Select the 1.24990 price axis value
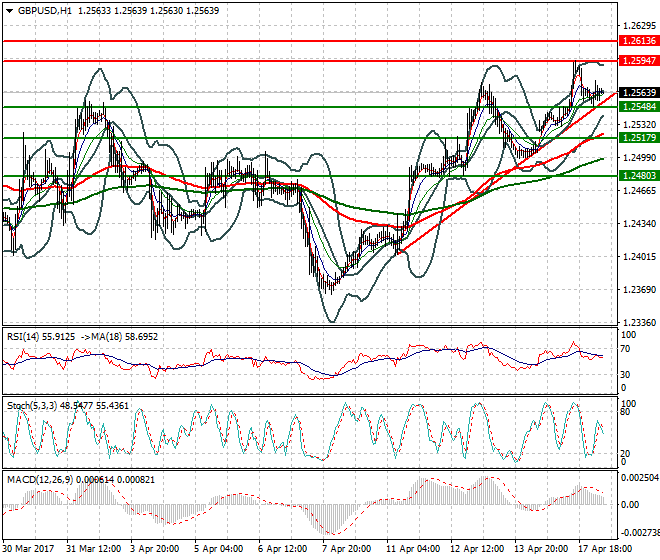660x560 pixels. click(639, 157)
